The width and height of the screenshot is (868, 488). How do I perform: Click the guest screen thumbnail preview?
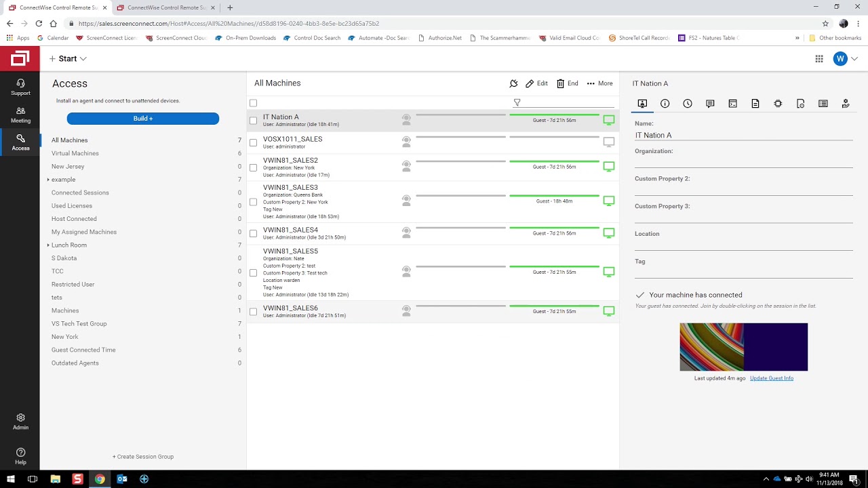744,347
